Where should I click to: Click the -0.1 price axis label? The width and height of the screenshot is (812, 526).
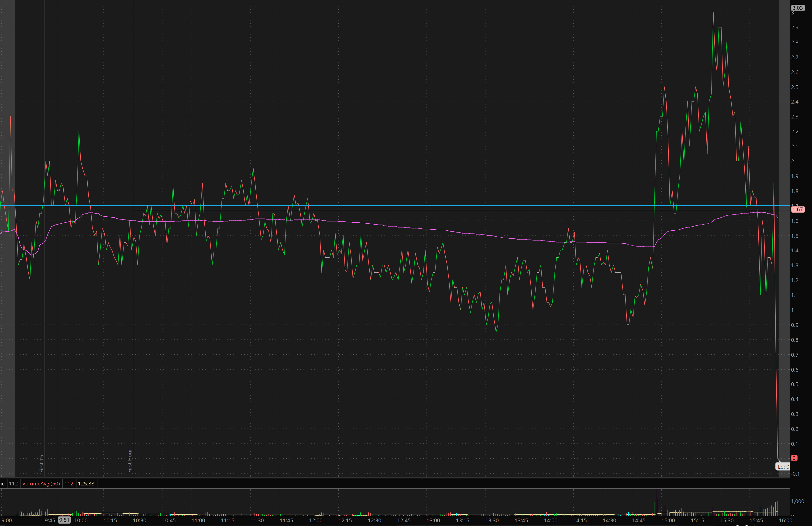point(795,474)
